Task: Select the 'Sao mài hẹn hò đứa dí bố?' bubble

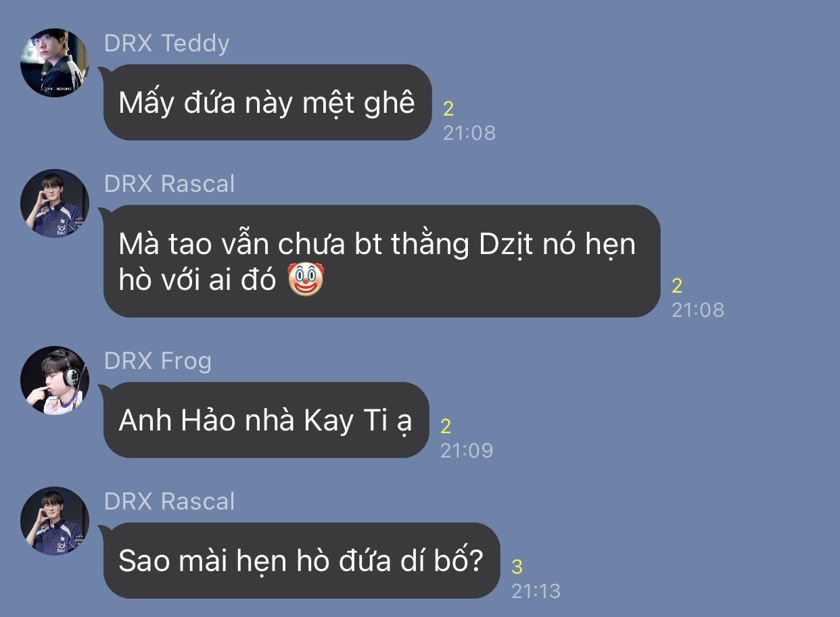Action: coord(302,561)
